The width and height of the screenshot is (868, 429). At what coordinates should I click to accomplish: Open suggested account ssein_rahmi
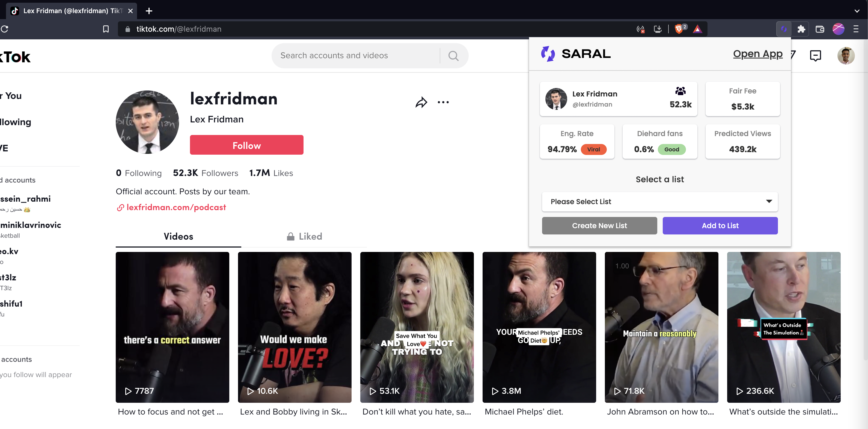tap(25, 203)
